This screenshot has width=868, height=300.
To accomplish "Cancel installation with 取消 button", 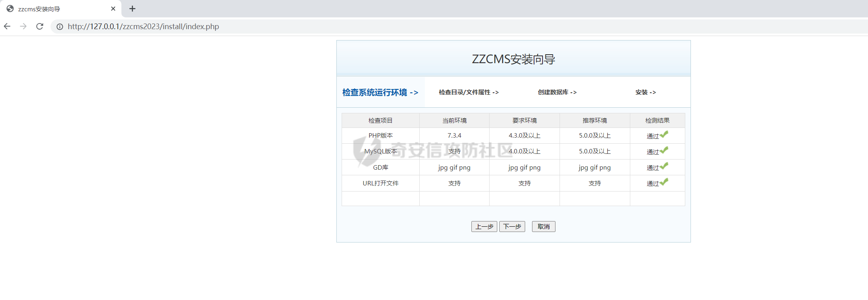I will (544, 226).
